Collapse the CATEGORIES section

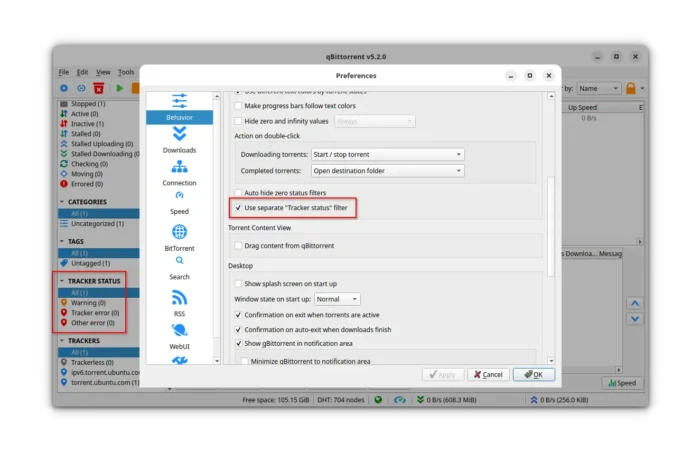click(x=62, y=202)
